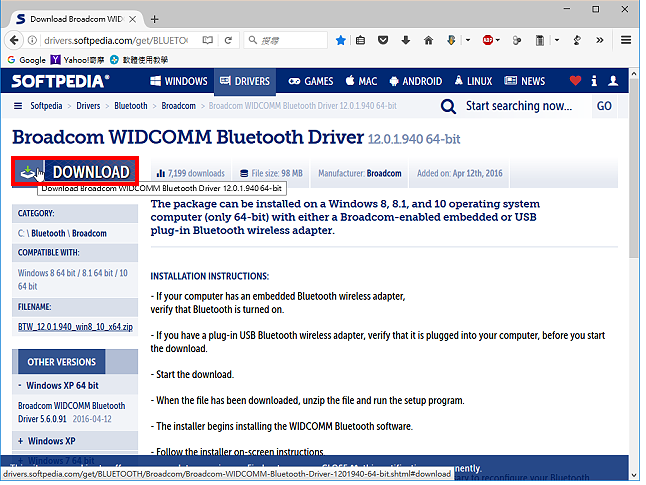Open the MAC section menu
This screenshot has height=485, width=646.
coord(361,81)
